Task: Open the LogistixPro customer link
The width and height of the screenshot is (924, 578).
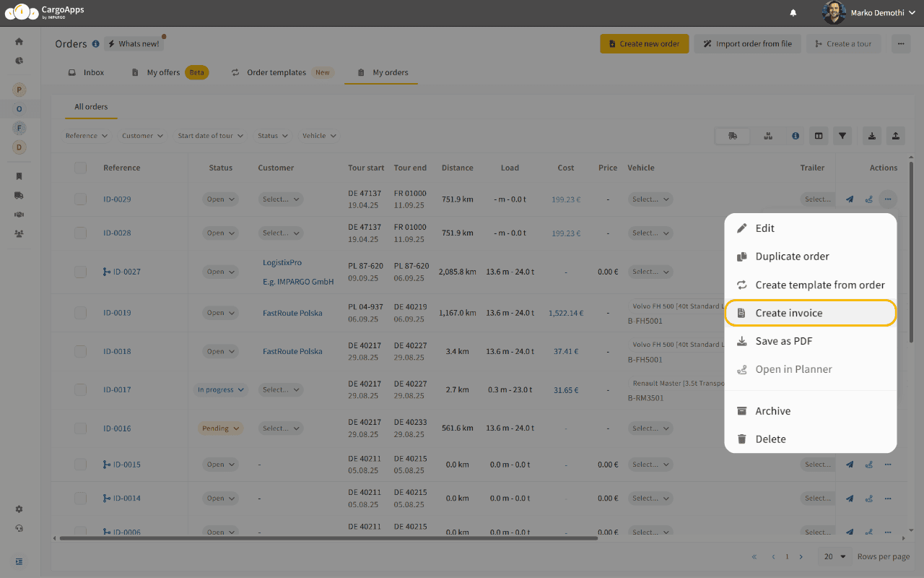Action: 282,262
